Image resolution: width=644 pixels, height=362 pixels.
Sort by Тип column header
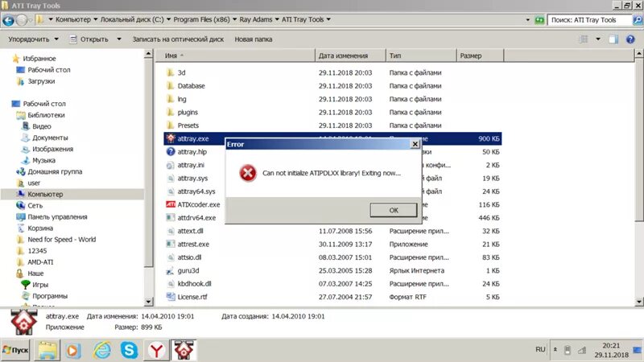421,56
